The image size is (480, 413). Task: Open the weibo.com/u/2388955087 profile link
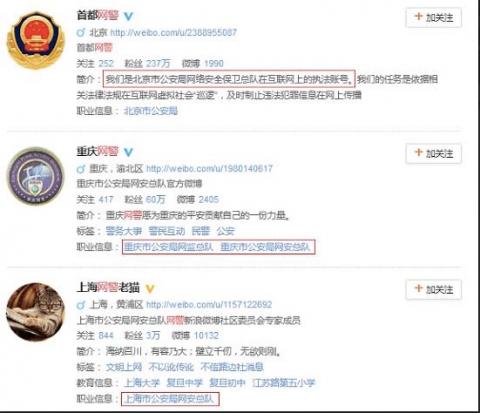(173, 33)
